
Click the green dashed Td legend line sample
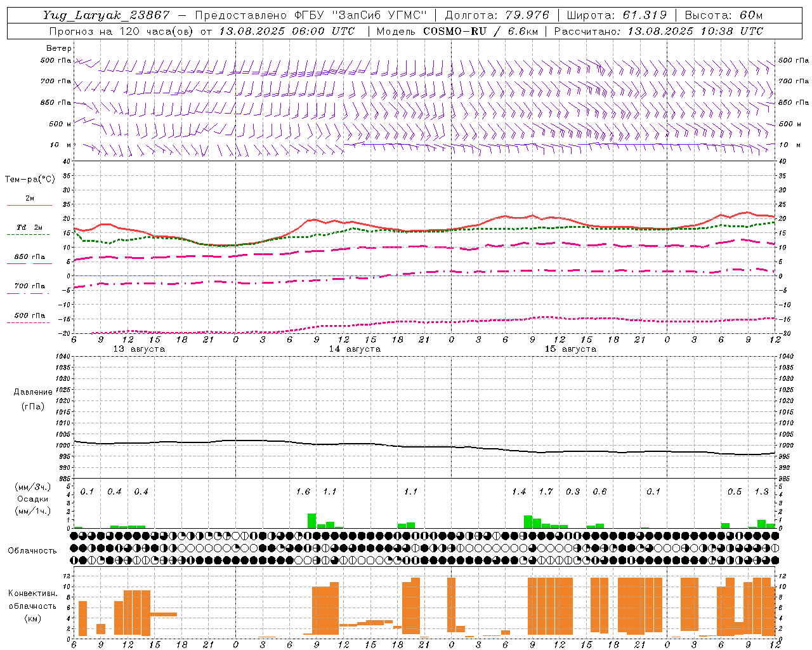28,235
